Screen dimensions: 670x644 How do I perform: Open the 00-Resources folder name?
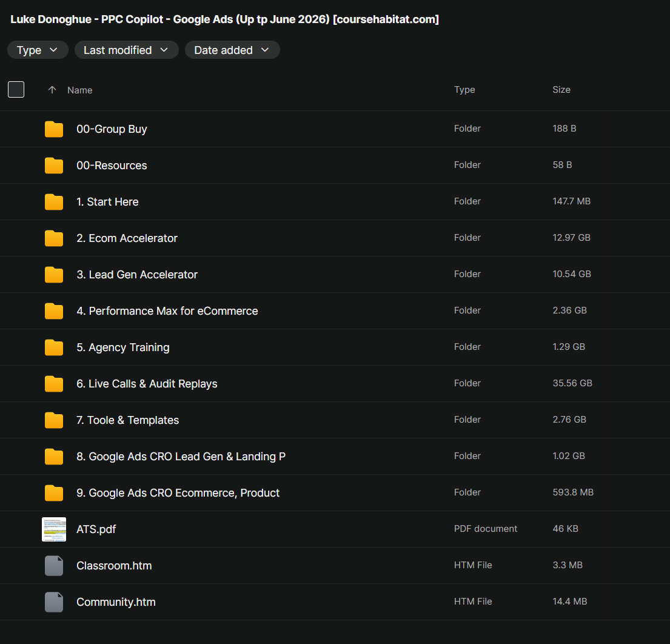coord(112,166)
